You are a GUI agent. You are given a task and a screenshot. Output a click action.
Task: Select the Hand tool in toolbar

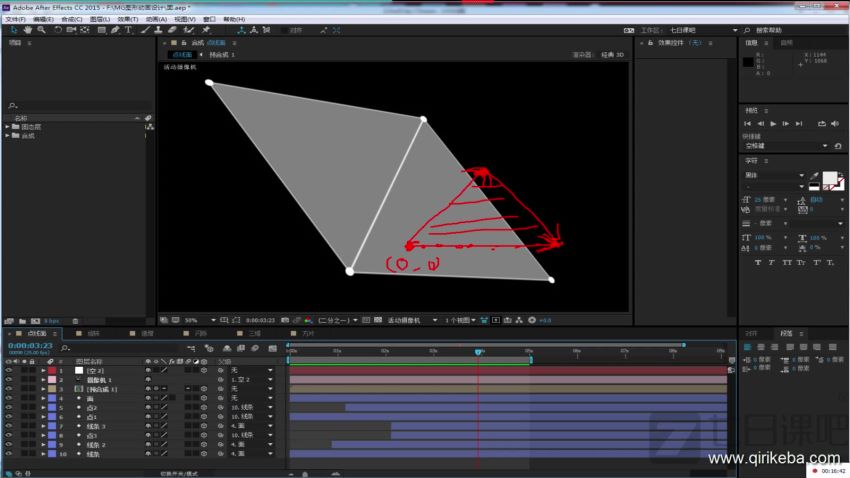tap(27, 30)
